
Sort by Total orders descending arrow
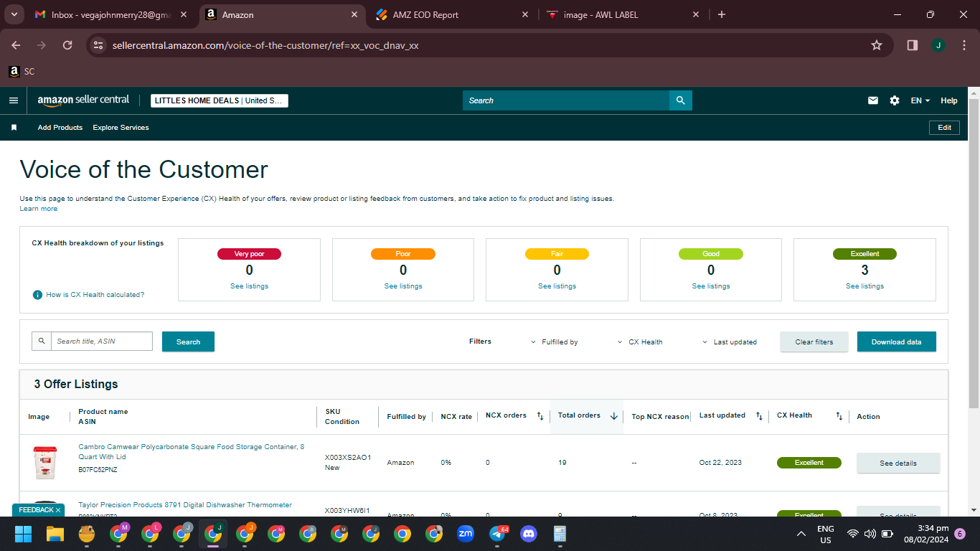pos(614,416)
